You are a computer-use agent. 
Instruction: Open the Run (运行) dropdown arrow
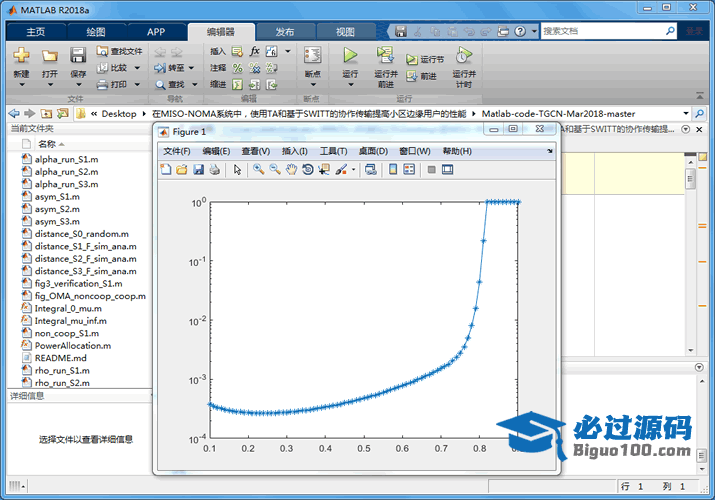pyautogui.click(x=350, y=85)
